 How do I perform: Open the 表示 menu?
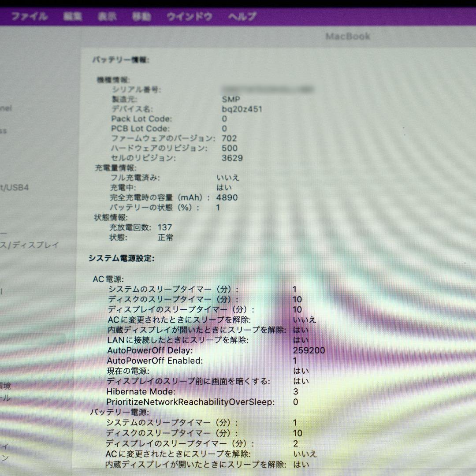pyautogui.click(x=107, y=15)
